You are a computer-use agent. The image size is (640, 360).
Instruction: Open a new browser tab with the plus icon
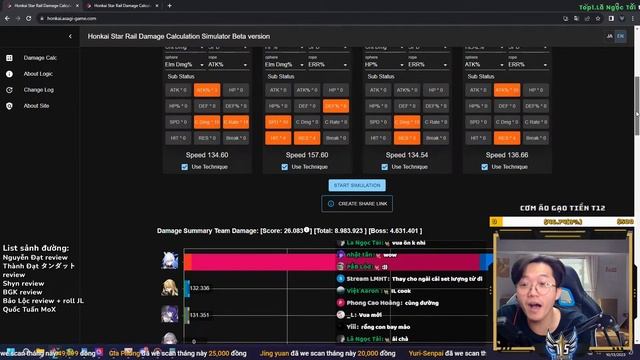pyautogui.click(x=169, y=6)
